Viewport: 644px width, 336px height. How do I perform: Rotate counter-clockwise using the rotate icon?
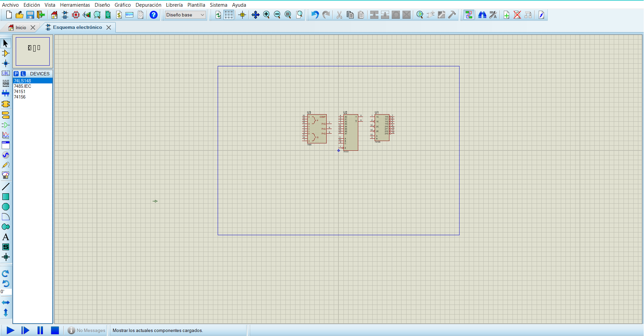6,284
